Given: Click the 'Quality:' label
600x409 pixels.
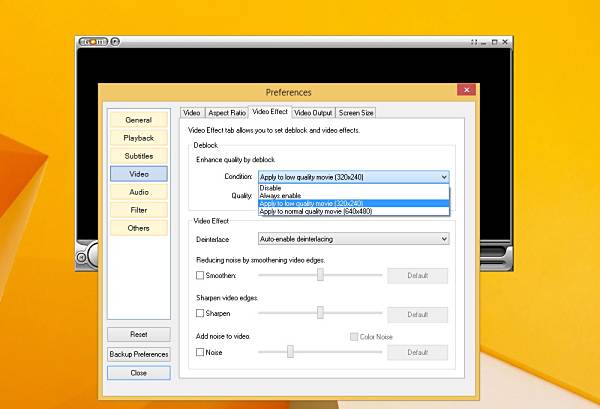Looking at the screenshot, I should point(241,196).
